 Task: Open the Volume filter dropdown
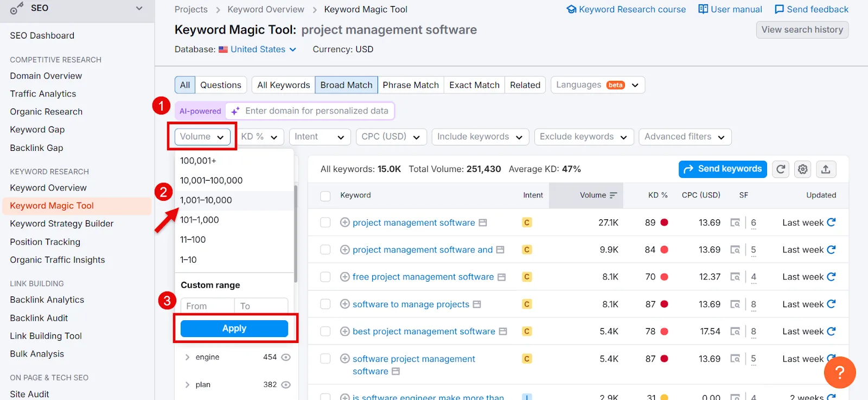click(x=202, y=137)
